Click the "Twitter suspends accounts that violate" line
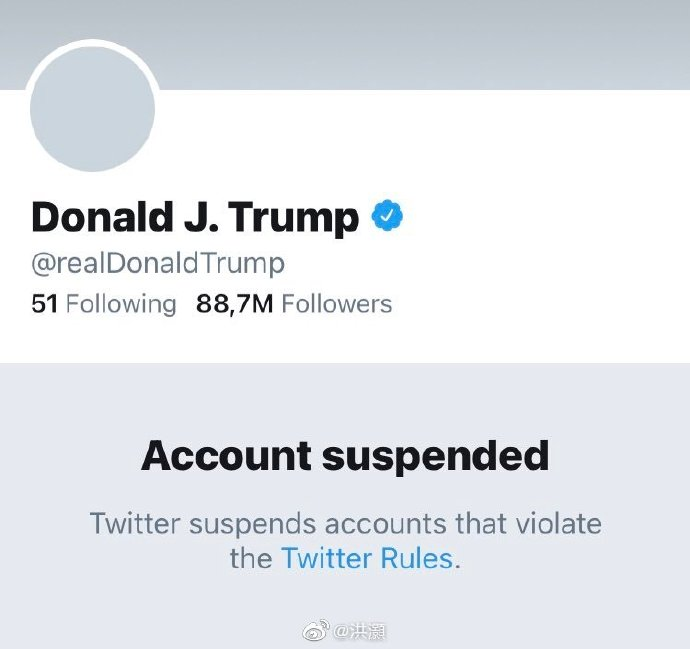 tap(345, 523)
